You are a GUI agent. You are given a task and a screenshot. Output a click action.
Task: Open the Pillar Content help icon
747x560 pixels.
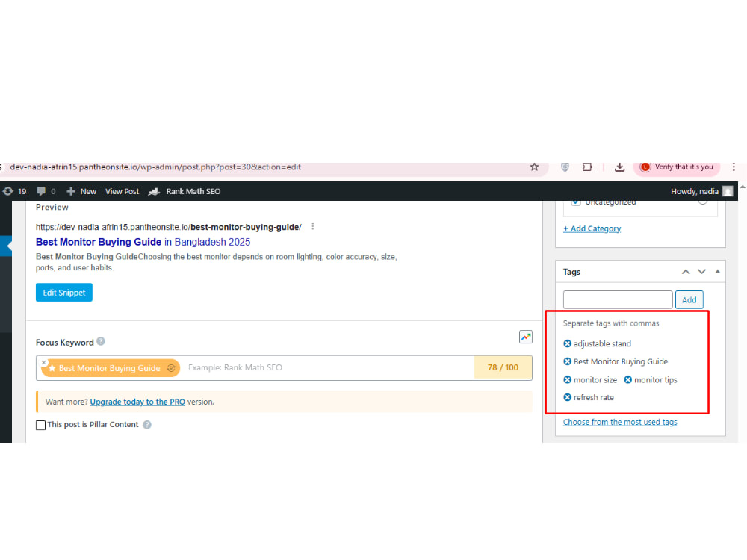[x=147, y=425]
